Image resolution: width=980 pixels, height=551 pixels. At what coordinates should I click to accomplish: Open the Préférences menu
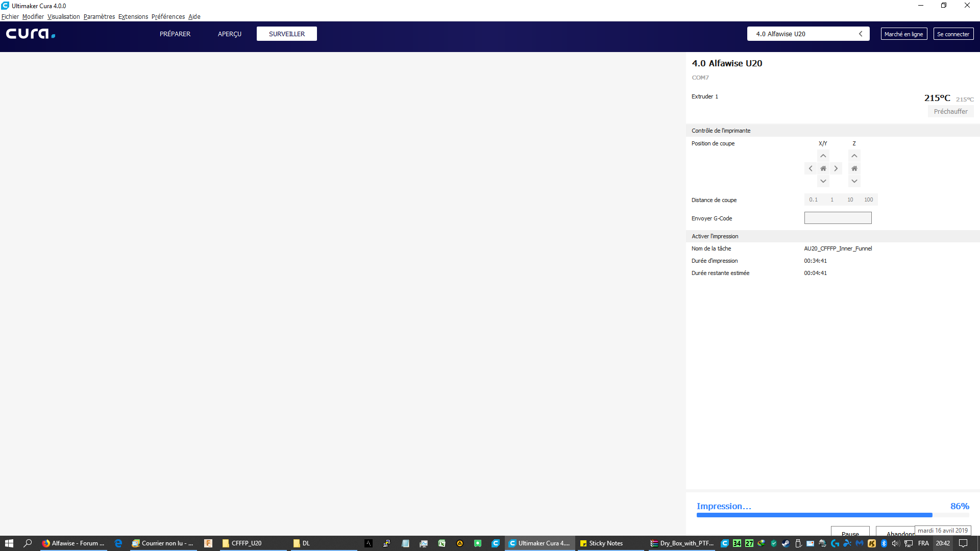click(x=168, y=16)
